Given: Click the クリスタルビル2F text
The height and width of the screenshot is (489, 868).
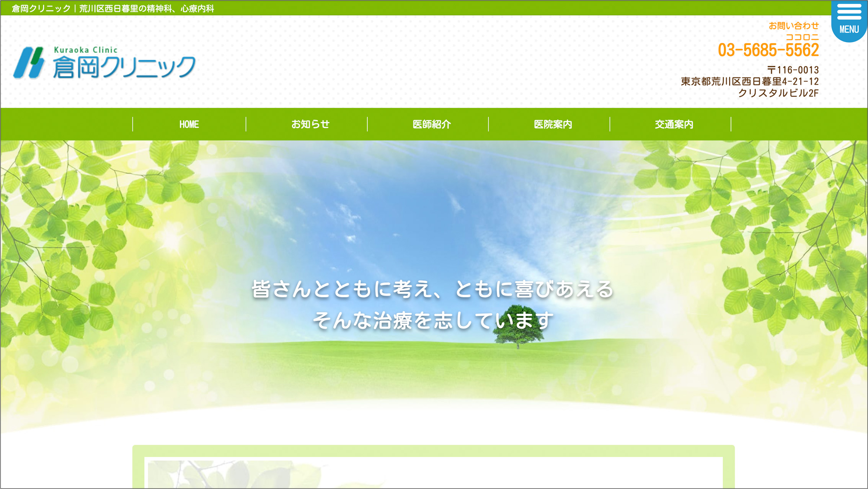Looking at the screenshot, I should click(x=778, y=93).
